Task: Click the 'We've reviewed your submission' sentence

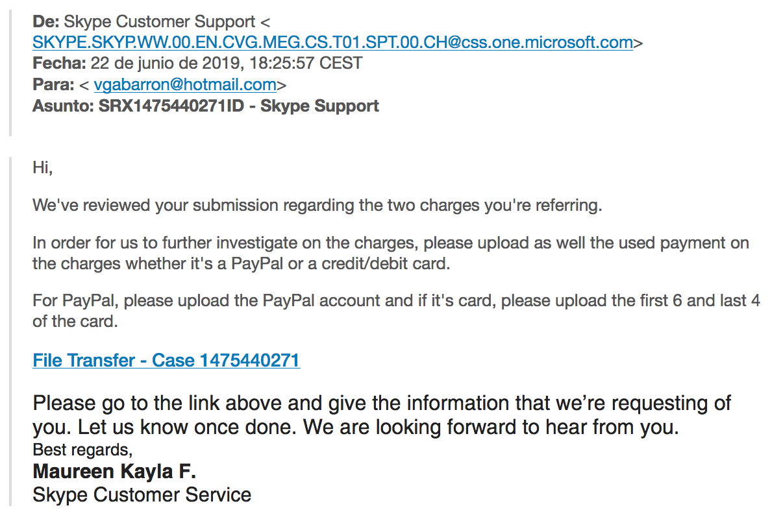Action: point(317,206)
